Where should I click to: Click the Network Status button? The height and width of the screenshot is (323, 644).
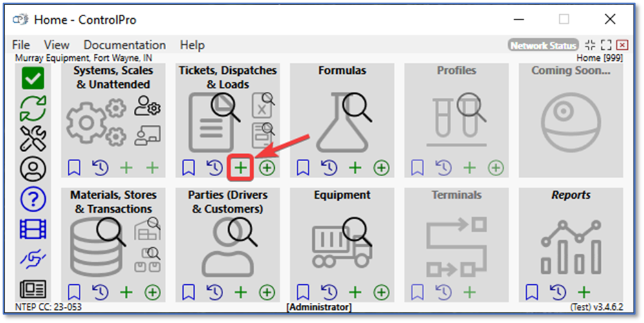543,45
